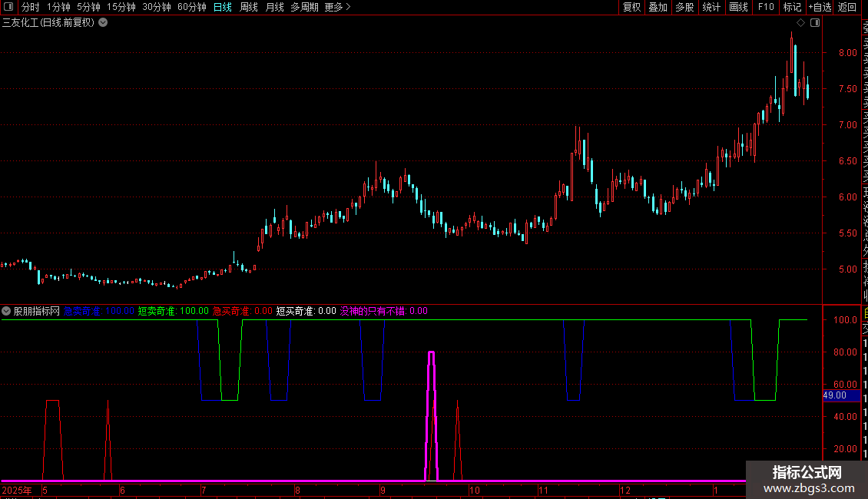The height and width of the screenshot is (499, 868).
Task: Click month 7 marker on time axis
Action: [x=204, y=490]
